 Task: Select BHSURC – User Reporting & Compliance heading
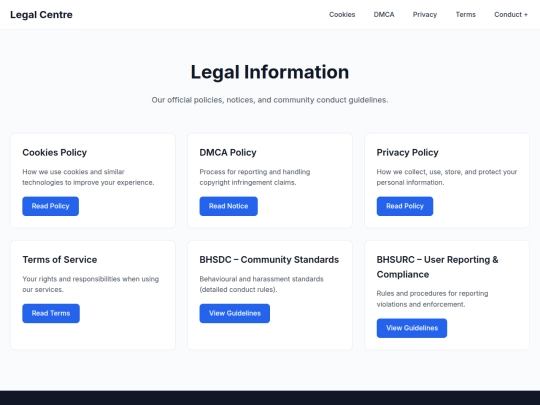437,267
